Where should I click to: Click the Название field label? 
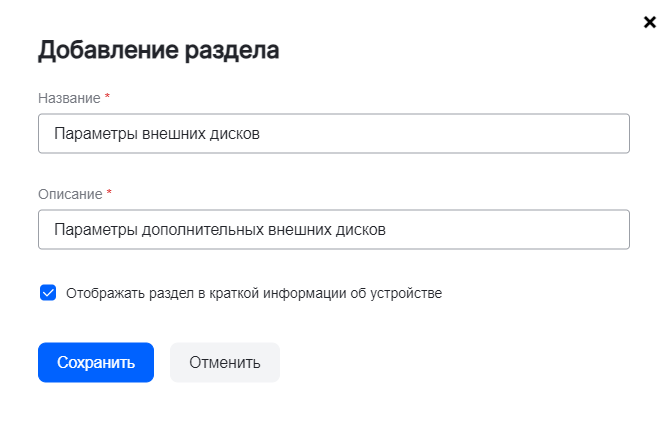click(x=69, y=98)
